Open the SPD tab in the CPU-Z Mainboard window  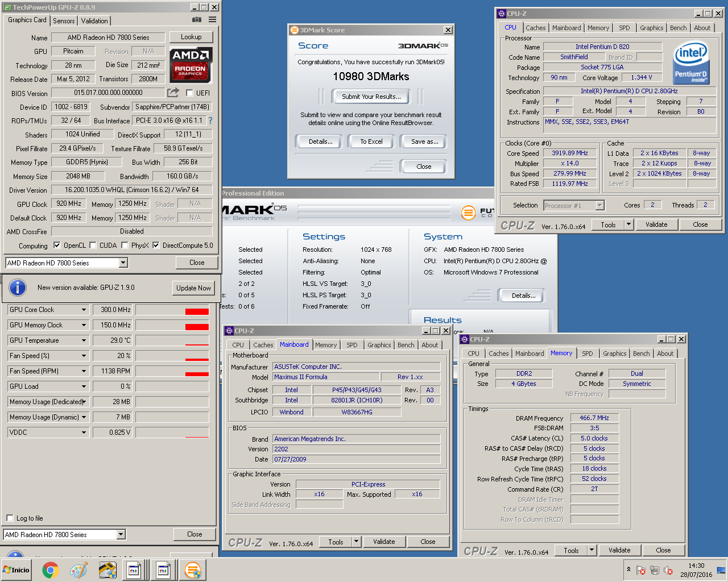click(x=352, y=345)
